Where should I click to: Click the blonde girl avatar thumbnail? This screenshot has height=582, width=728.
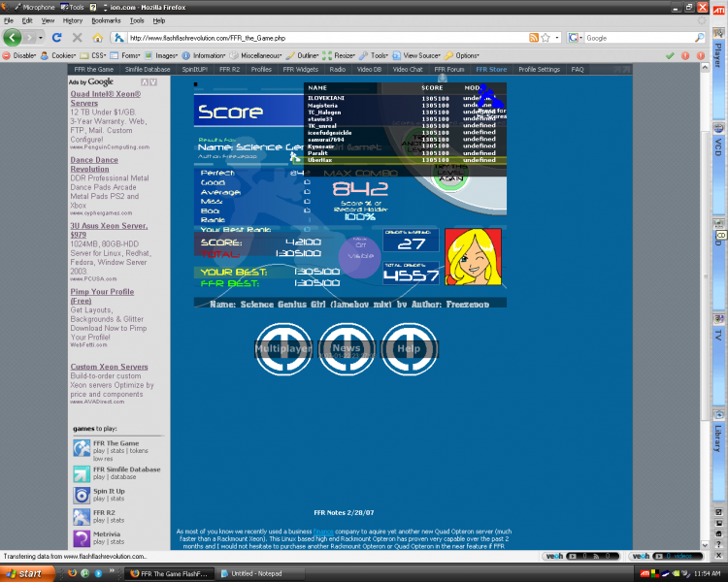point(473,257)
